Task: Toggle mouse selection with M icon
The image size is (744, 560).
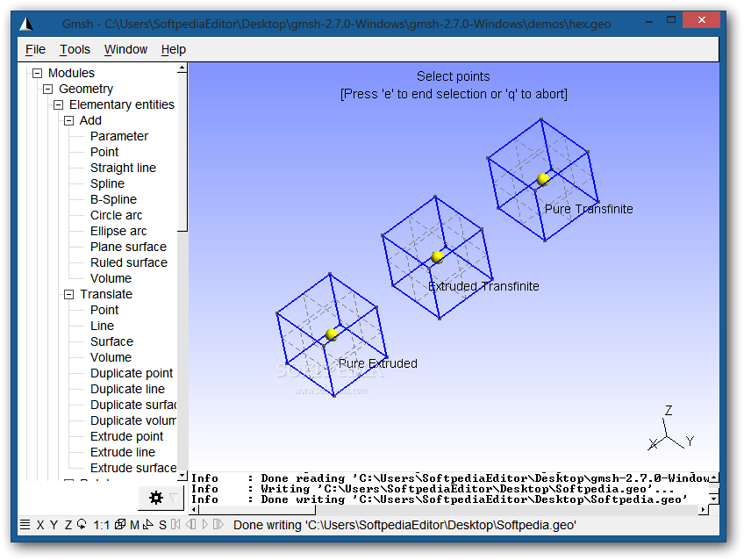Action: pyautogui.click(x=134, y=525)
